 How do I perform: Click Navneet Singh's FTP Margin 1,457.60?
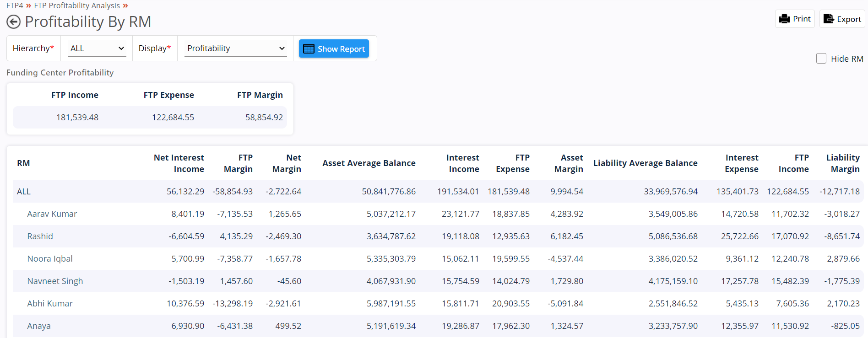coord(236,281)
